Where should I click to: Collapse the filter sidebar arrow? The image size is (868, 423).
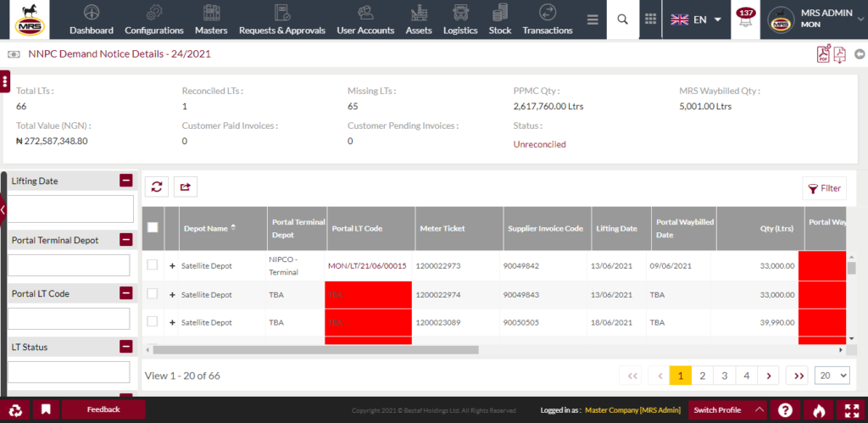pyautogui.click(x=3, y=210)
